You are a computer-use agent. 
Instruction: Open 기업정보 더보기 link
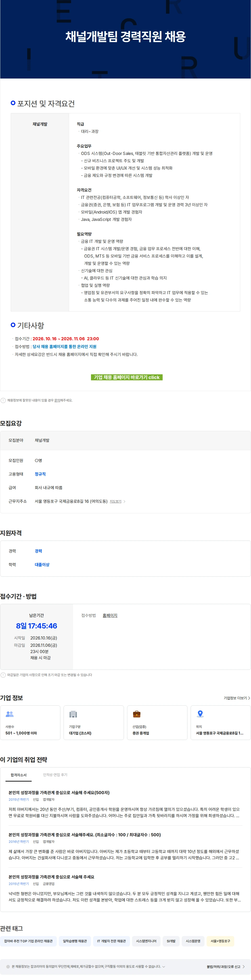point(237,698)
